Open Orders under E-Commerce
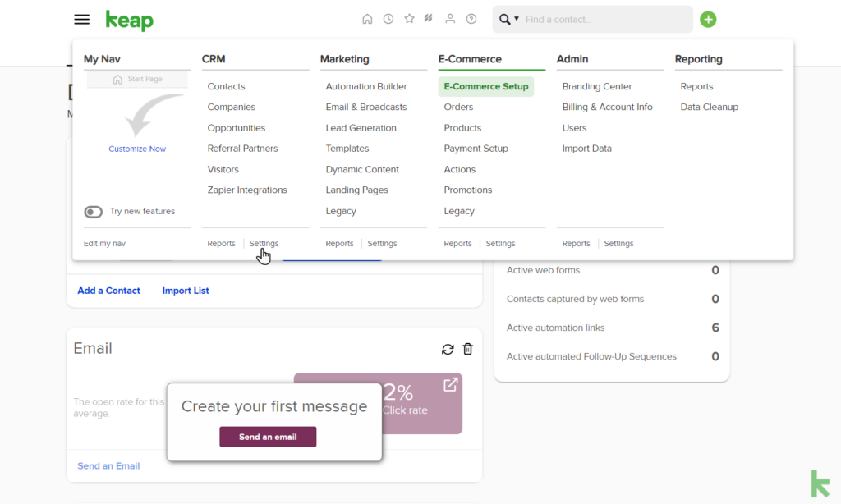The width and height of the screenshot is (841, 504). coord(458,107)
